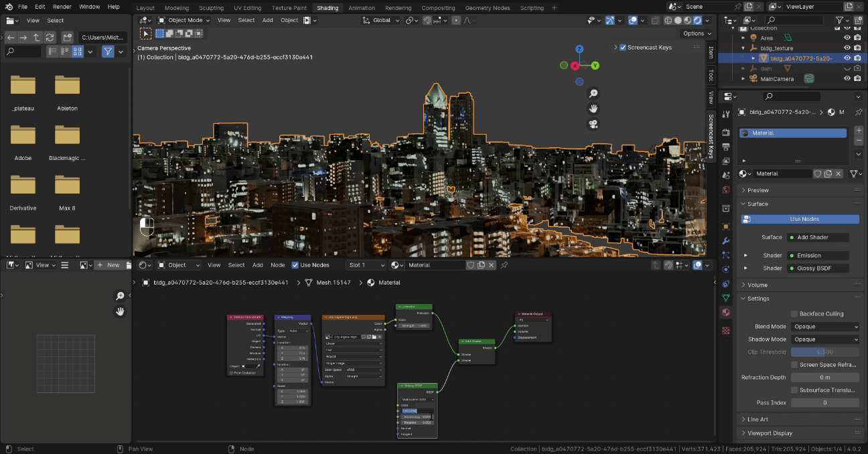Open the Texture properties tab
Screen dimensions: 868x454
coord(726,331)
